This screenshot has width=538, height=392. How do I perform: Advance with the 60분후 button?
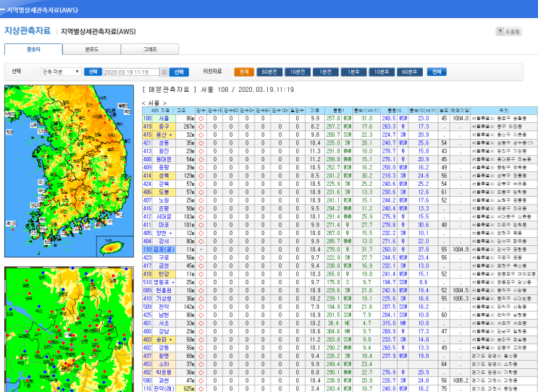pyautogui.click(x=410, y=72)
